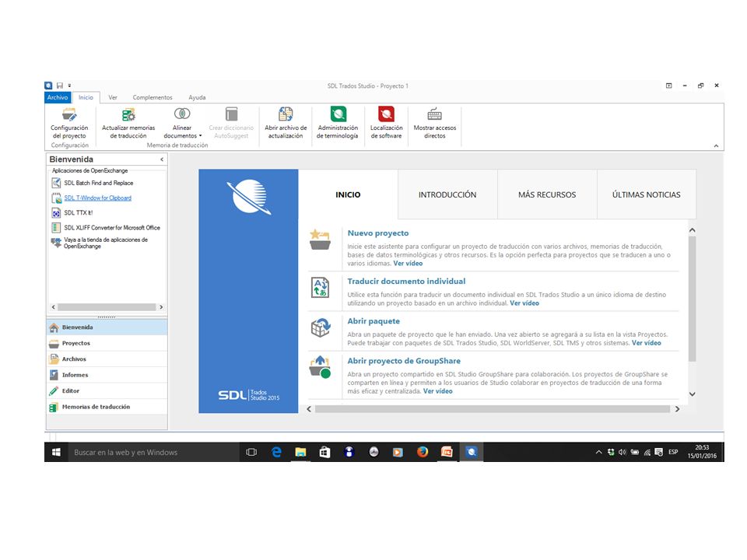
Task: Open the Ayuda ribbon tab
Action: (x=197, y=97)
